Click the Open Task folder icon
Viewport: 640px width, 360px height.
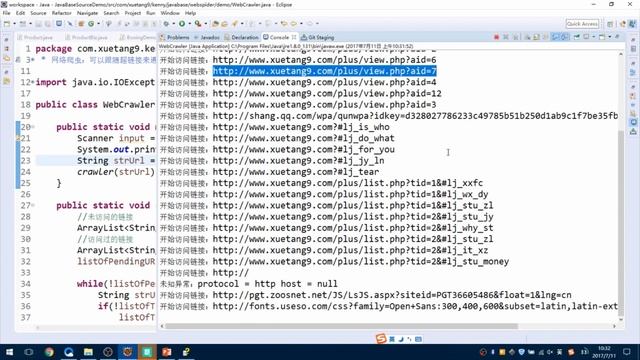point(224,24)
